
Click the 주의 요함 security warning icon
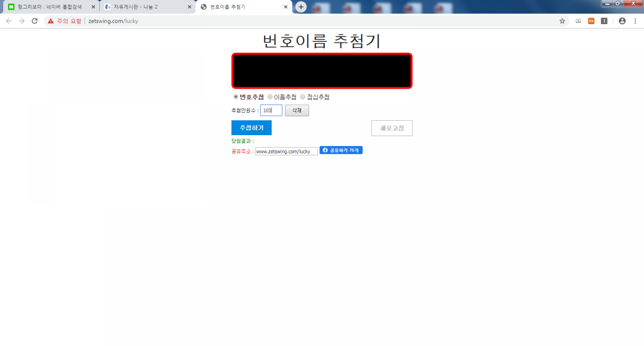(50, 21)
